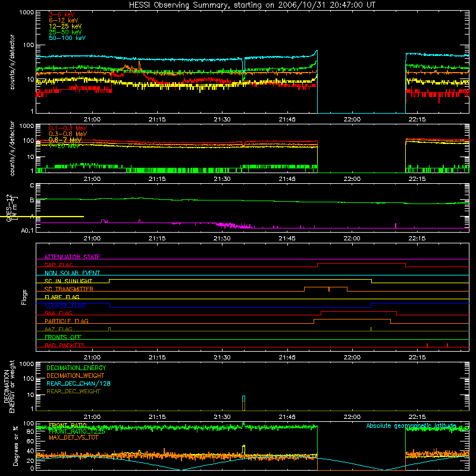Viewport: 476px width, 476px height.
Task: Click the REAR_DEC_WEIGHT legend label
Action: click(x=73, y=392)
